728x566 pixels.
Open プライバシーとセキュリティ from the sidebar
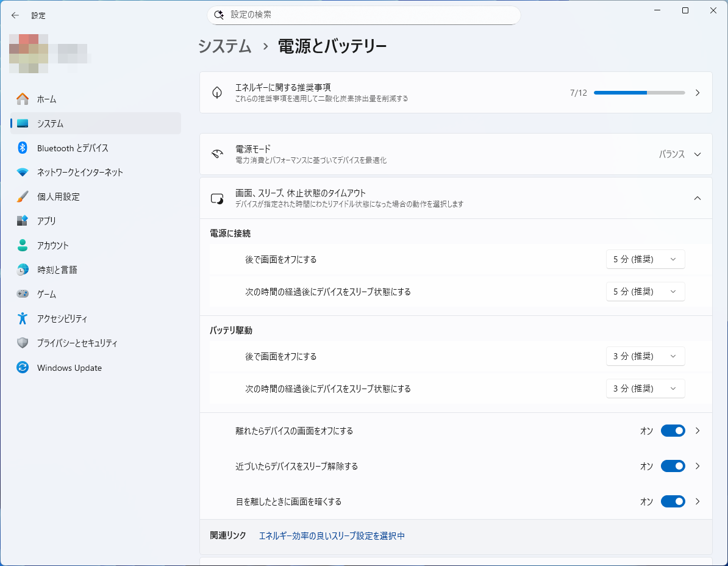coord(20,343)
